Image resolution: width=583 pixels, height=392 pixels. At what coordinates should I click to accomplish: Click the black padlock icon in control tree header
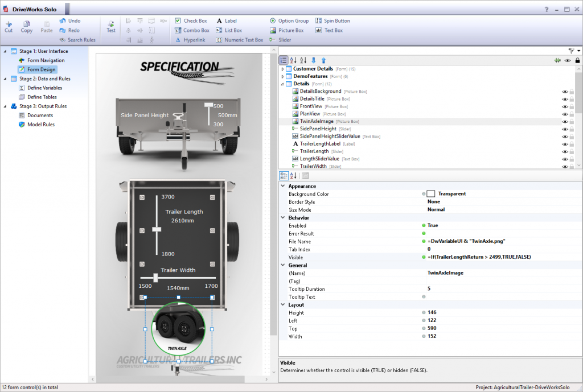pos(577,60)
